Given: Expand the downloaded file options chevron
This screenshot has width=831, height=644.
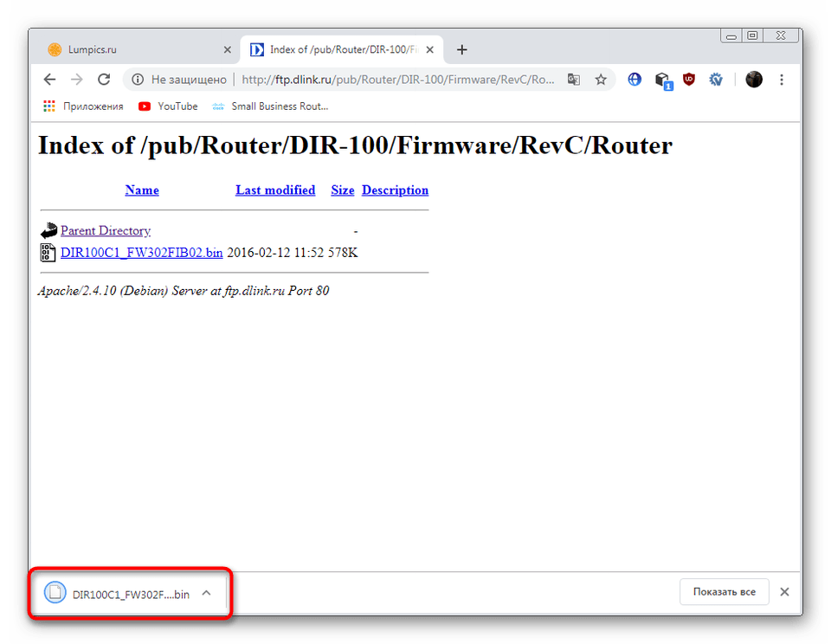Looking at the screenshot, I should (x=206, y=593).
